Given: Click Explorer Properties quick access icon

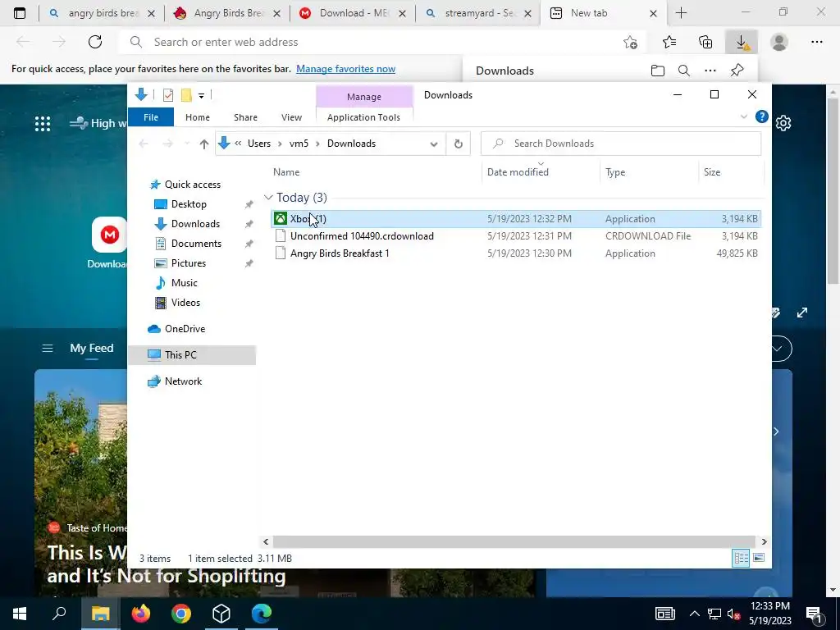Looking at the screenshot, I should pyautogui.click(x=168, y=95).
